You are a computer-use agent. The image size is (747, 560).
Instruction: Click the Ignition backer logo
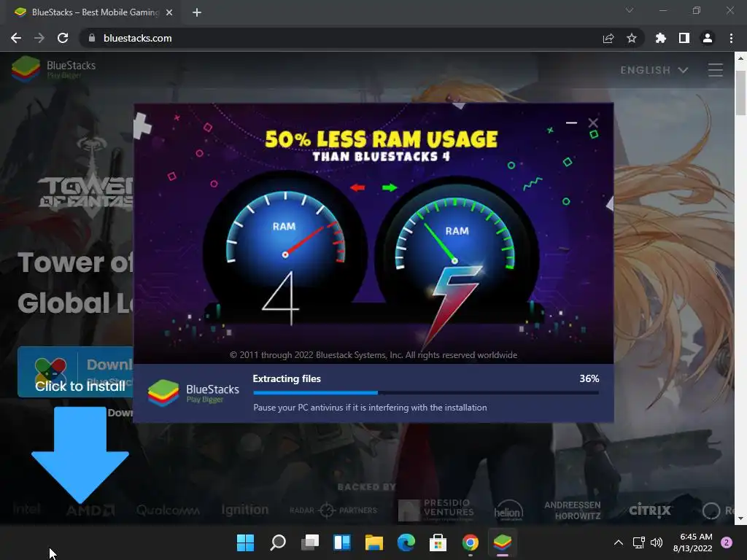(245, 510)
